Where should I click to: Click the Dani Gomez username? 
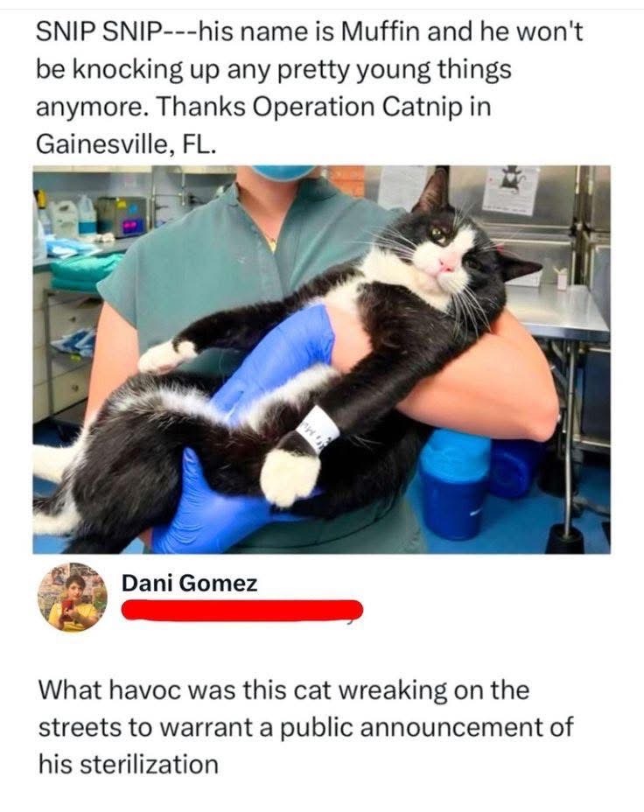point(190,584)
